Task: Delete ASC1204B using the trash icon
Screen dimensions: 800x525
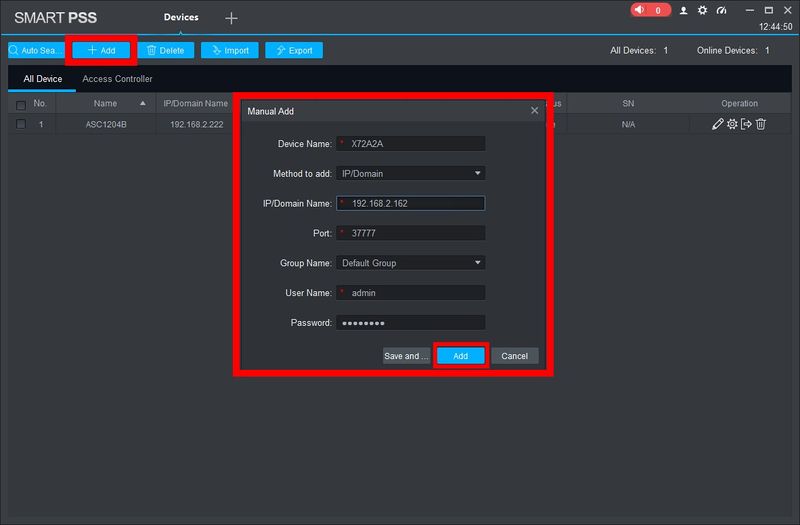Action: point(760,124)
